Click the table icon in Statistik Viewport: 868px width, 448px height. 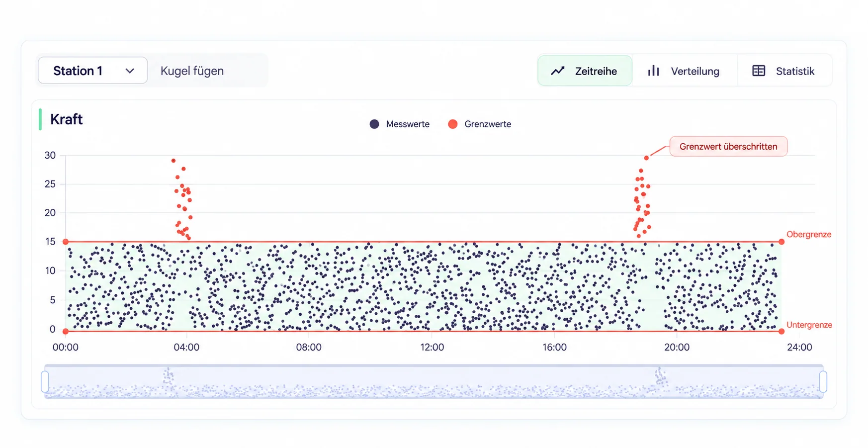759,71
